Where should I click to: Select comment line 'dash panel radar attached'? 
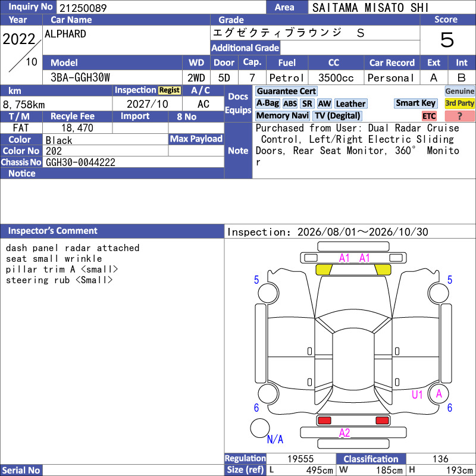point(73,248)
